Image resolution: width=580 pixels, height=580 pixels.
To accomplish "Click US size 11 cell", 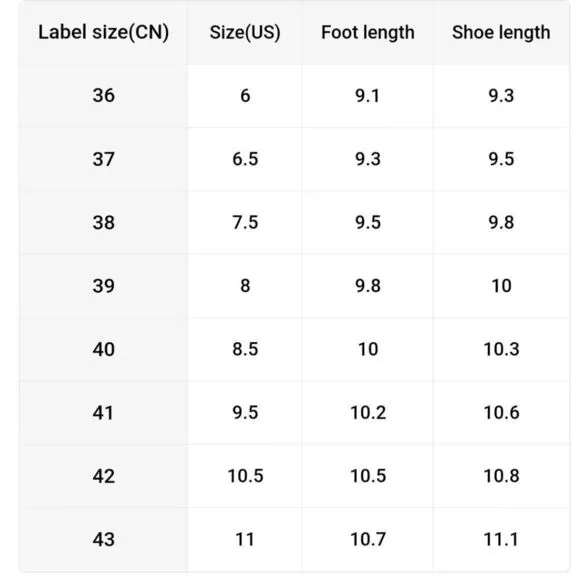I will (245, 540).
